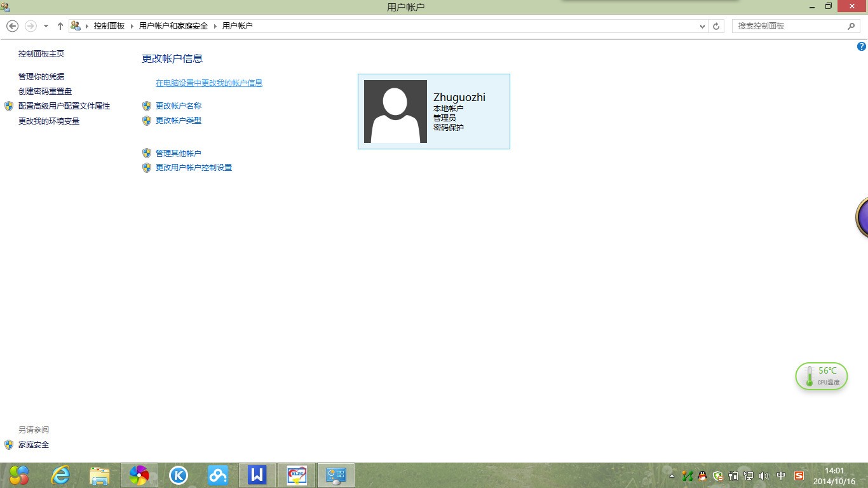Screen dimensions: 868x488
Task: Click the back navigation arrow
Action: 12,26
